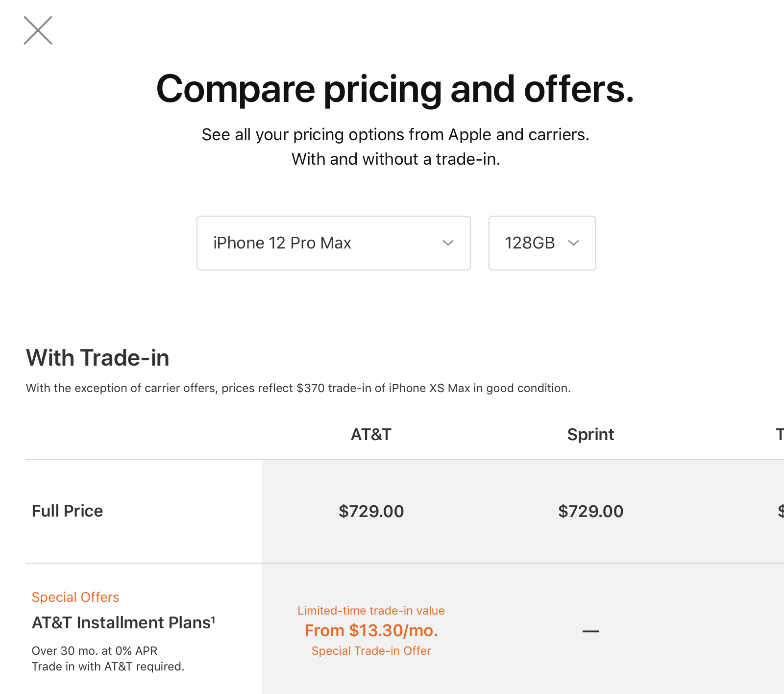Viewport: 784px width, 694px height.
Task: Close the pricing comparison overlay
Action: pyautogui.click(x=38, y=30)
